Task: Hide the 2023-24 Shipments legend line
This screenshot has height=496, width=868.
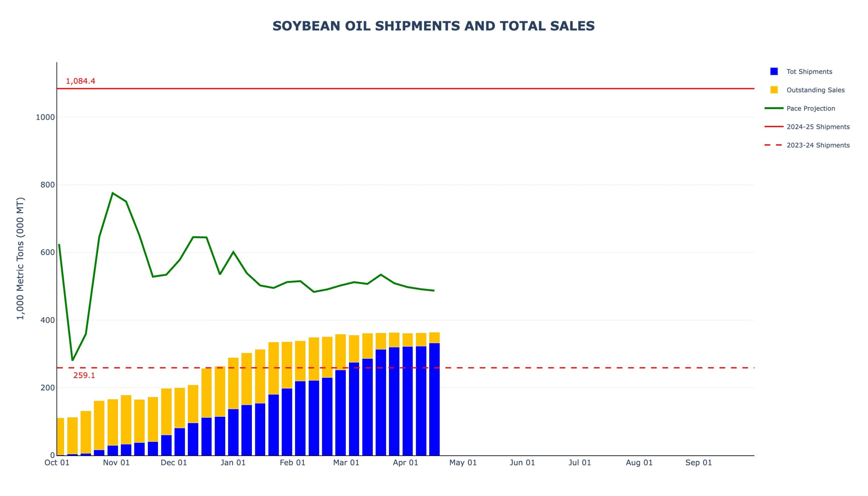Action: (818, 145)
